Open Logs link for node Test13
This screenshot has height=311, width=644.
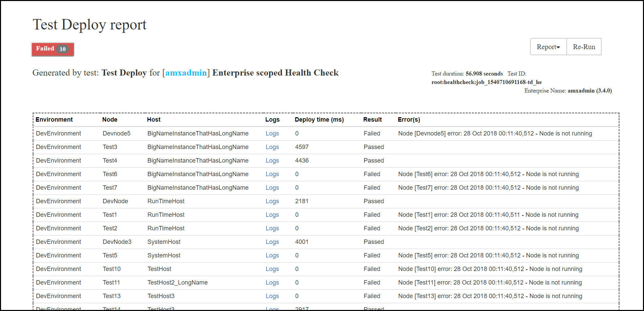point(272,296)
